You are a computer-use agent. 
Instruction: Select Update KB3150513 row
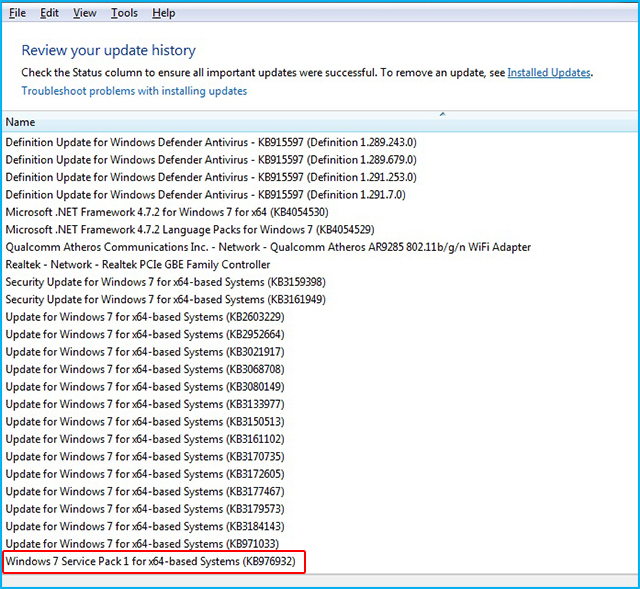click(145, 422)
